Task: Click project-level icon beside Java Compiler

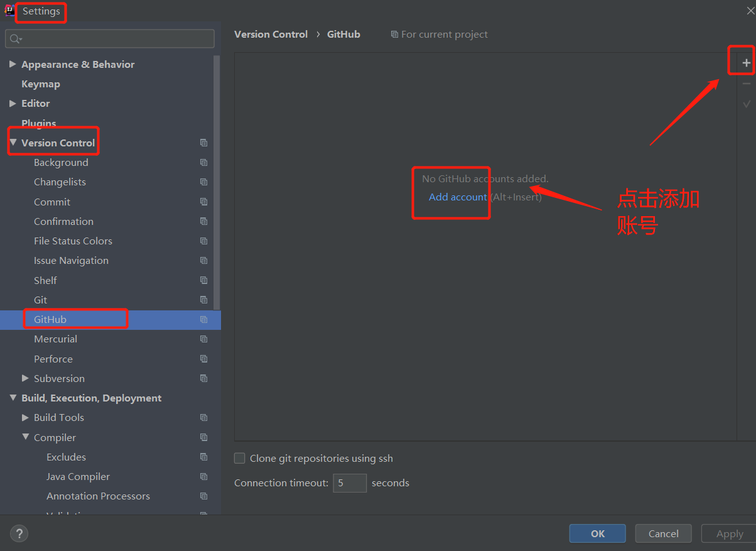Action: coord(203,477)
